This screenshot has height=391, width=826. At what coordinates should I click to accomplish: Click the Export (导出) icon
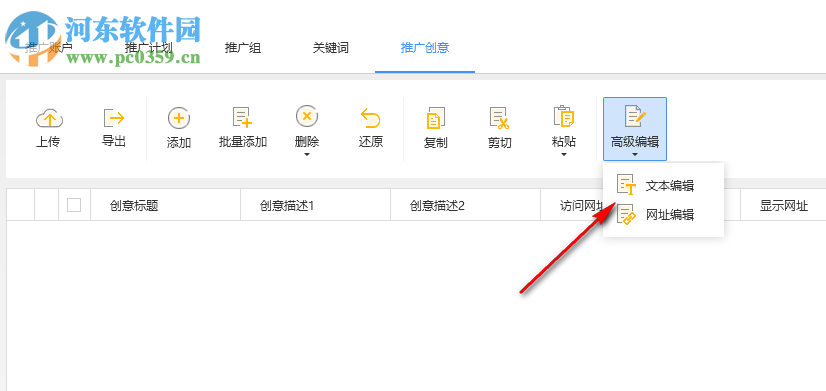pyautogui.click(x=114, y=118)
